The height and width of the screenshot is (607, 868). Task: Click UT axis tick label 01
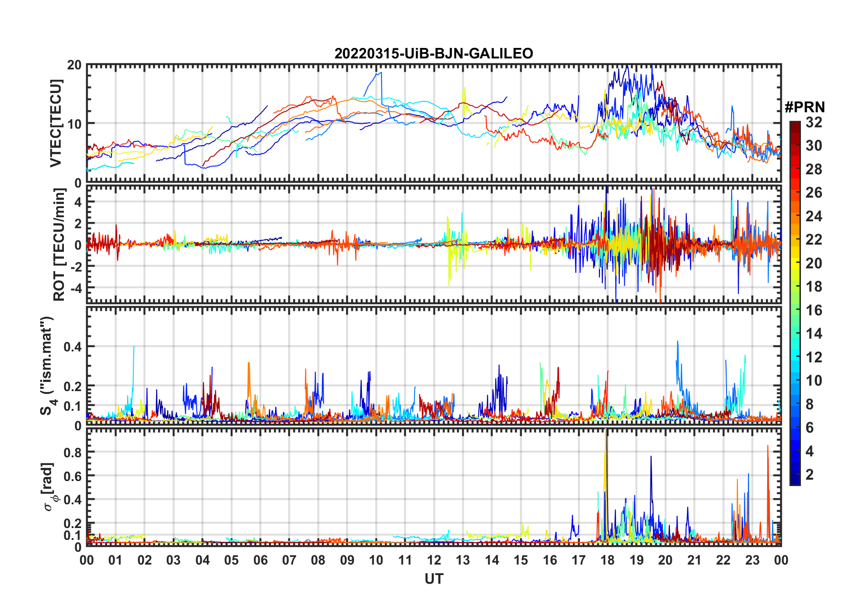(115, 560)
